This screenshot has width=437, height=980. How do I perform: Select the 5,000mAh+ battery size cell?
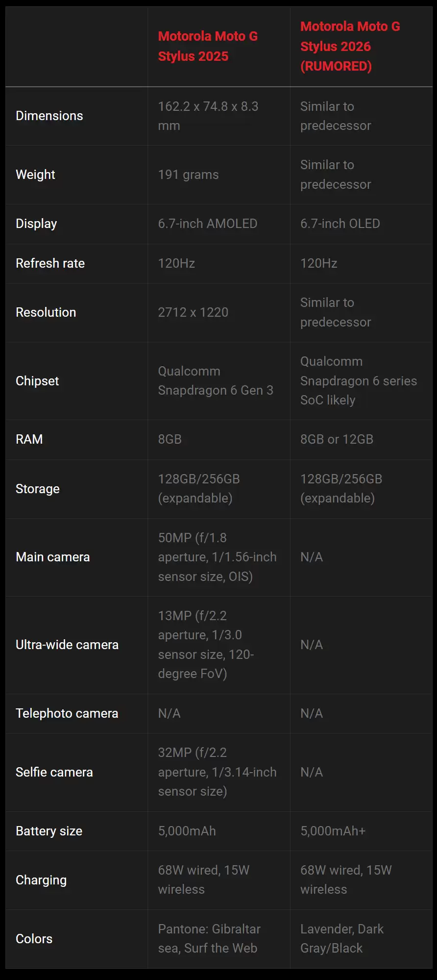coord(333,831)
